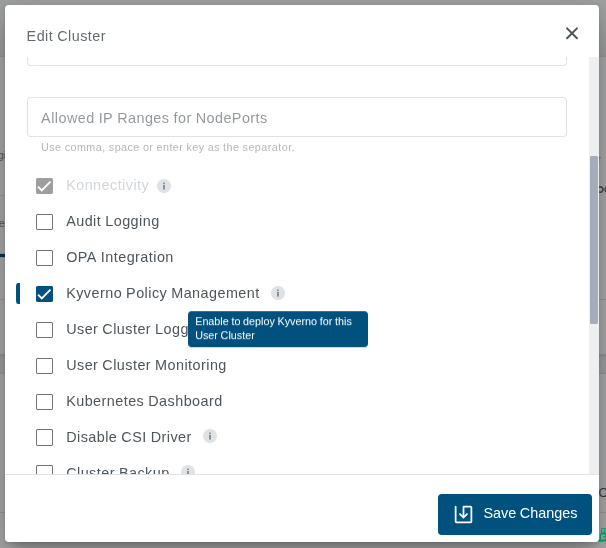Focus the Allowed IP Ranges for NodePorts field
The image size is (606, 548).
(296, 117)
